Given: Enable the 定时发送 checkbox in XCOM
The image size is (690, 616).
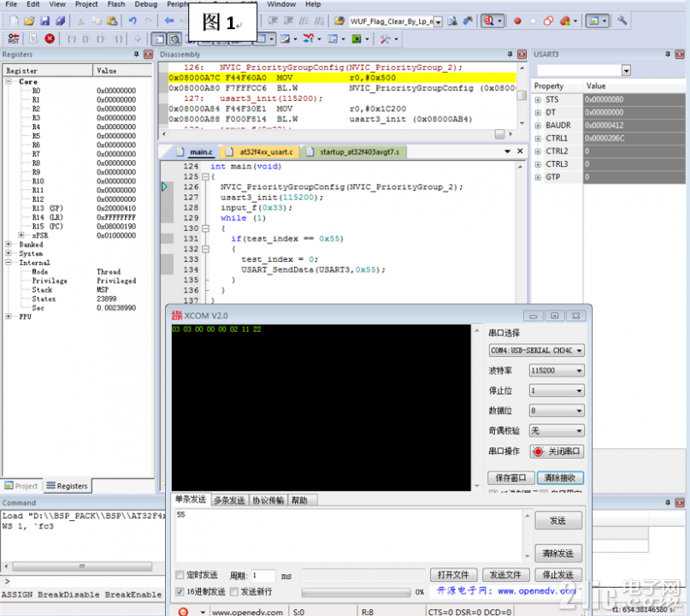Looking at the screenshot, I should click(x=180, y=575).
